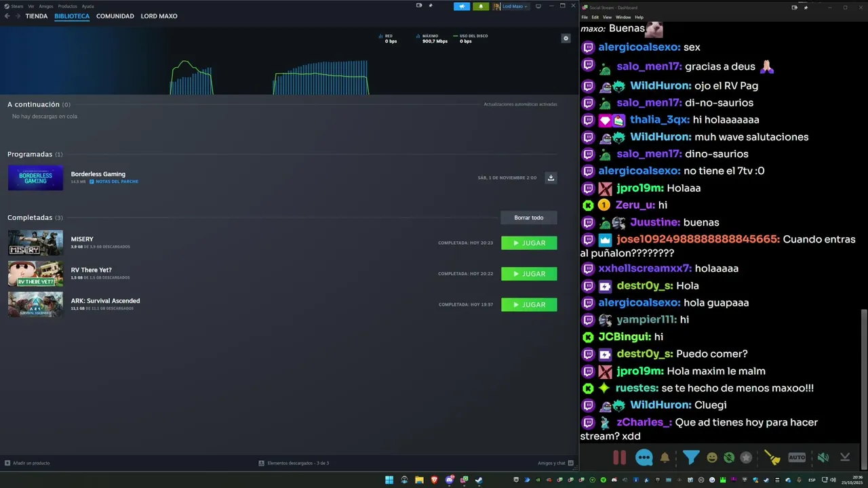Toggle Steam Big Picture monitor icon

pos(538,6)
